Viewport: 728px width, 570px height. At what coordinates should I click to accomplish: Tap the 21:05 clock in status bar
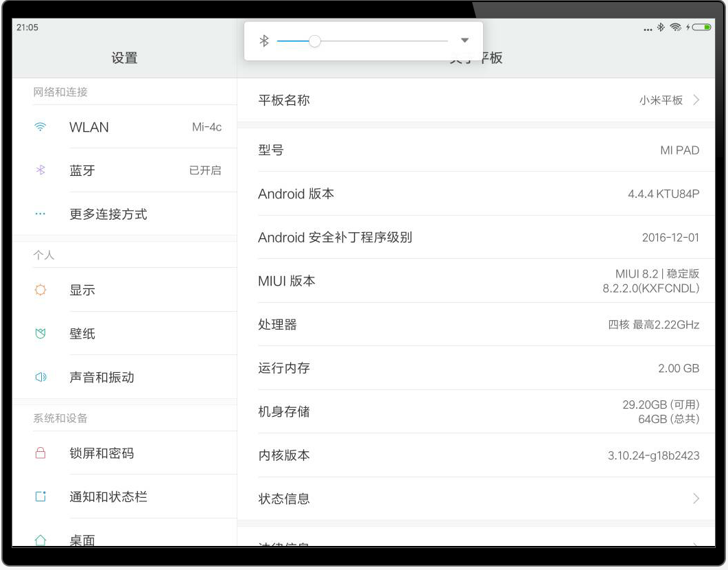27,27
